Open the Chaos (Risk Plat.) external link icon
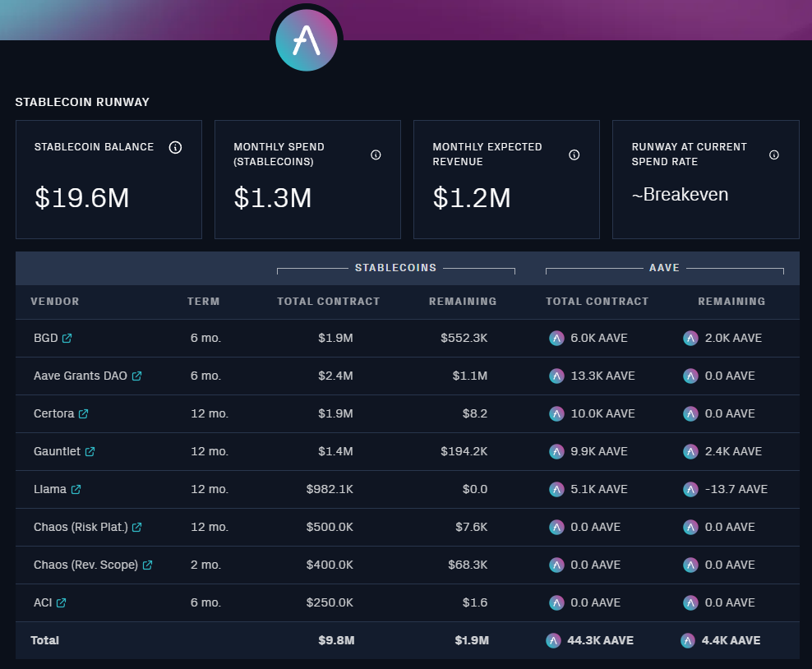 pyautogui.click(x=136, y=527)
